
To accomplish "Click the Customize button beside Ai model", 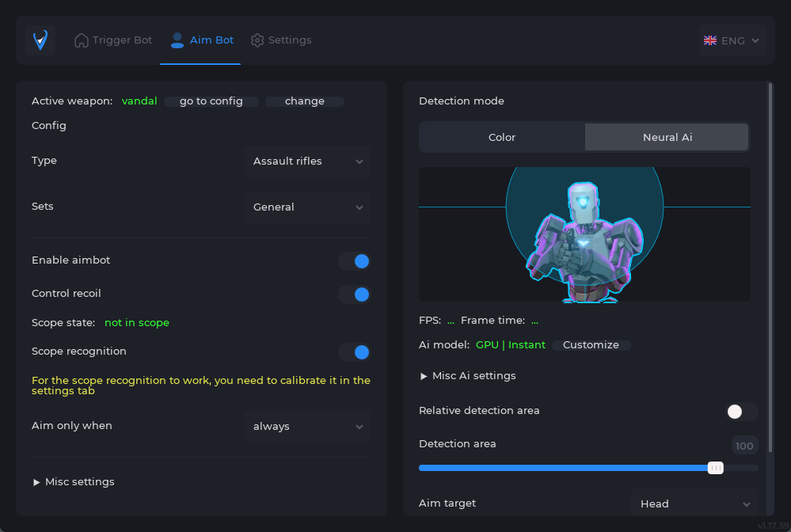I will pos(591,345).
